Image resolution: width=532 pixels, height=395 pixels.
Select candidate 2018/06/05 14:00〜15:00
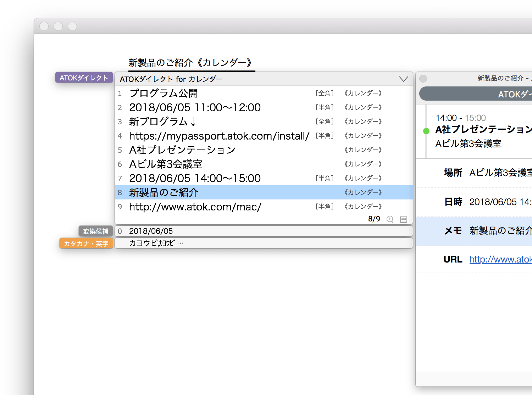pos(264,178)
